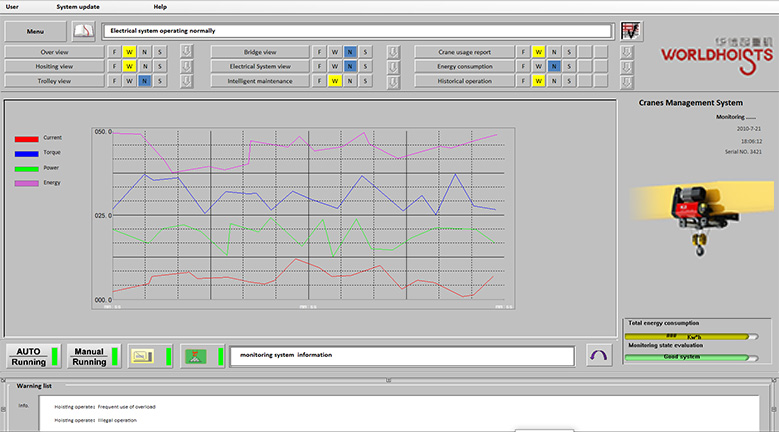The height and width of the screenshot is (432, 779).
Task: Open the Help menu
Action: tap(160, 6)
